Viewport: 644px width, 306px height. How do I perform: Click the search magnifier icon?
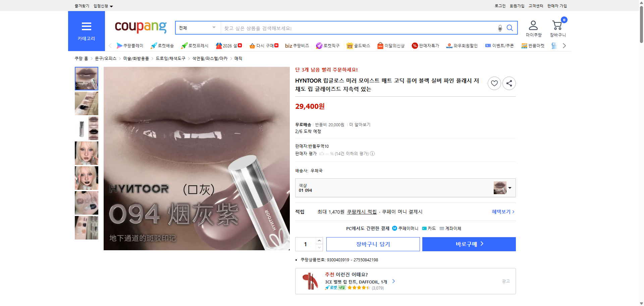(x=510, y=28)
